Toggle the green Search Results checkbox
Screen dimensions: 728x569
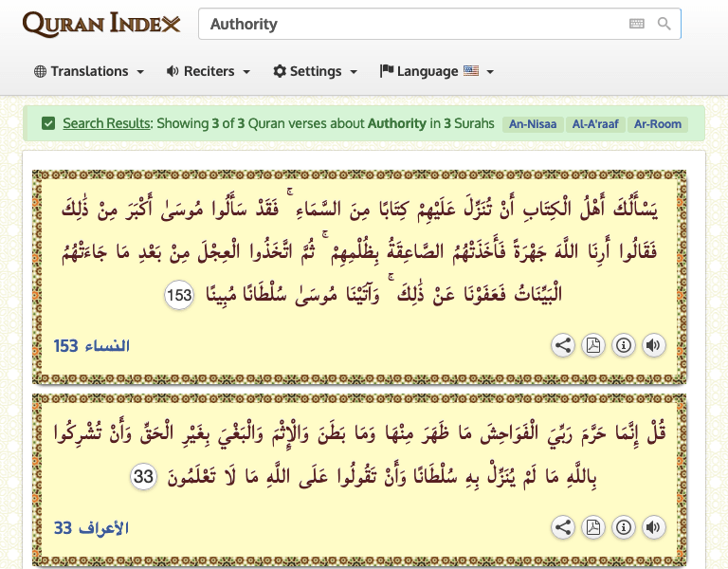point(48,123)
